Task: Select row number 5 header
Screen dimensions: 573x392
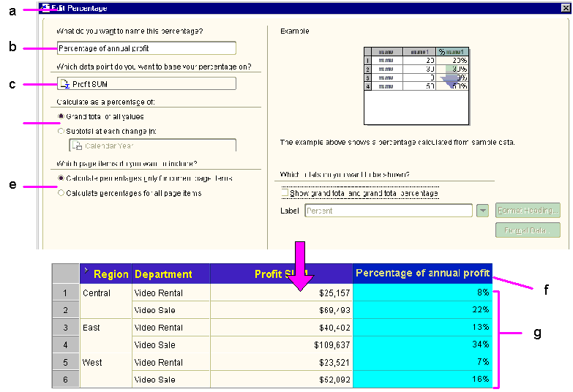Action: click(x=65, y=362)
